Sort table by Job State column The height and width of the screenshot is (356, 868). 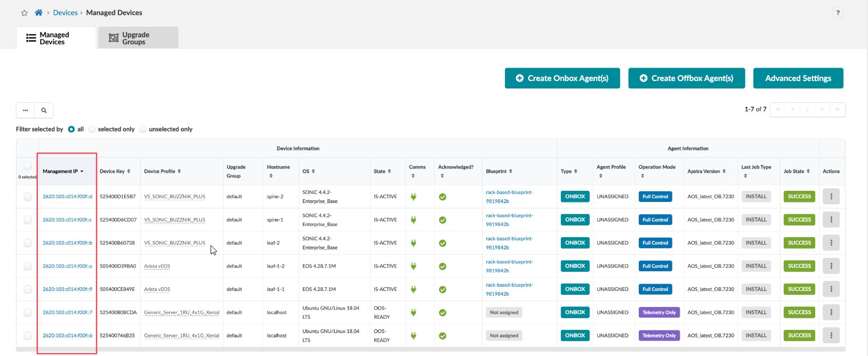click(x=797, y=172)
